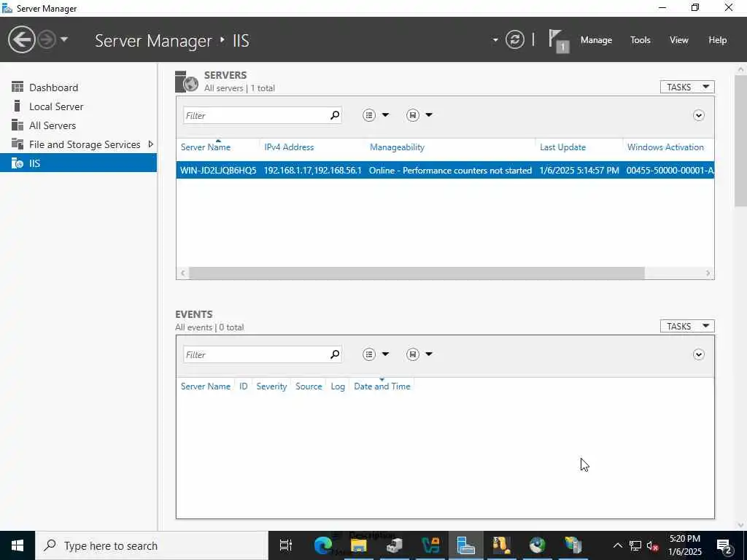
Task: Click the forward navigation arrow button
Action: point(47,39)
